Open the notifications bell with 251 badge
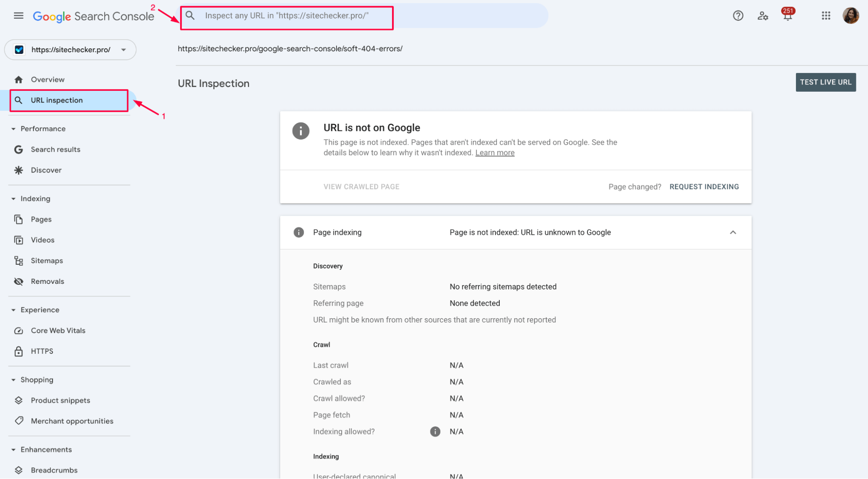 point(788,15)
